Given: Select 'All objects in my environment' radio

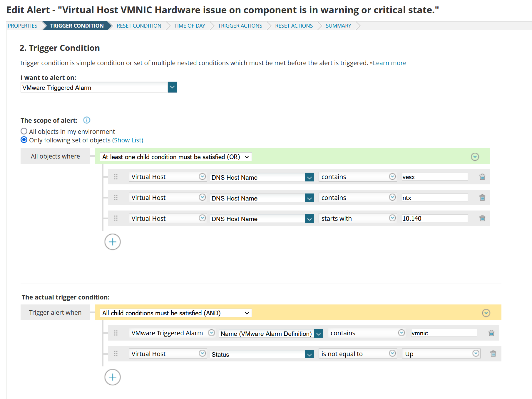Looking at the screenshot, I should [24, 131].
